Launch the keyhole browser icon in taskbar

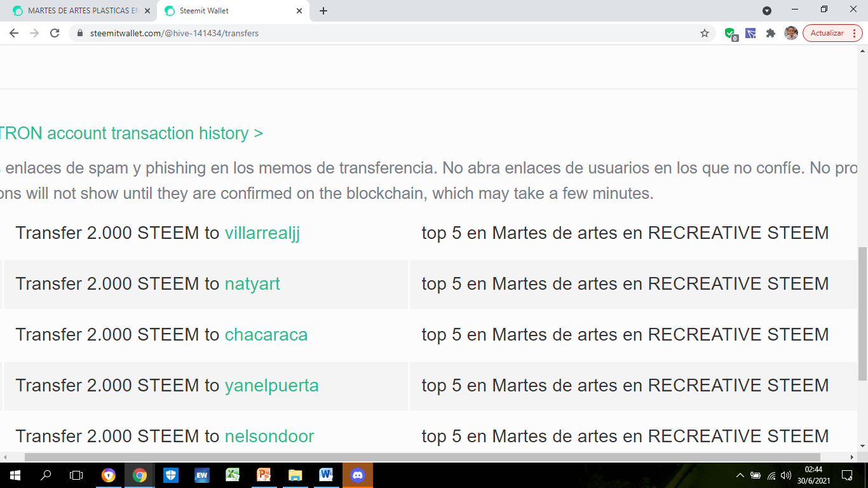[109, 475]
